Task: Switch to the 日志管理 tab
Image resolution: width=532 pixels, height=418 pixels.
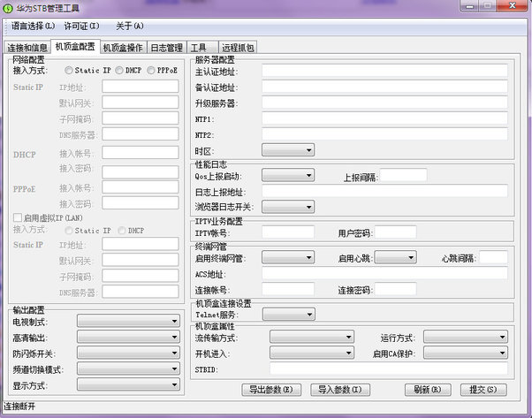Action: (167, 48)
